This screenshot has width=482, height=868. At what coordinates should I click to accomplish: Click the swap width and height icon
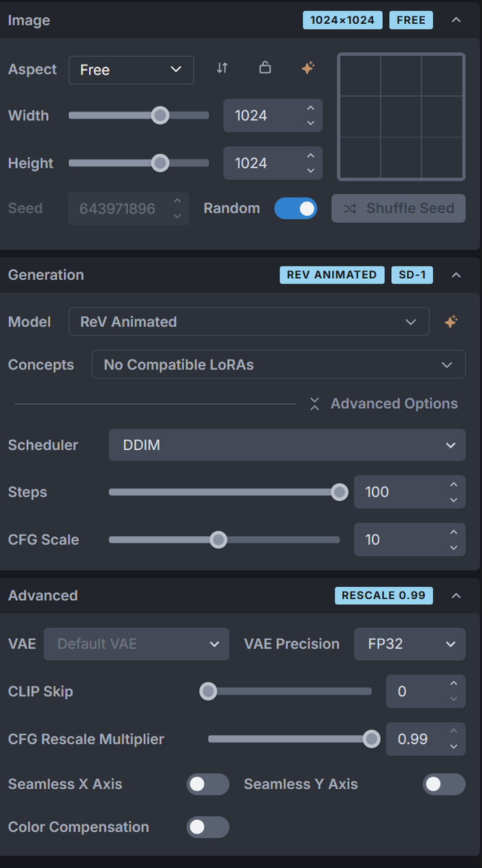[222, 68]
